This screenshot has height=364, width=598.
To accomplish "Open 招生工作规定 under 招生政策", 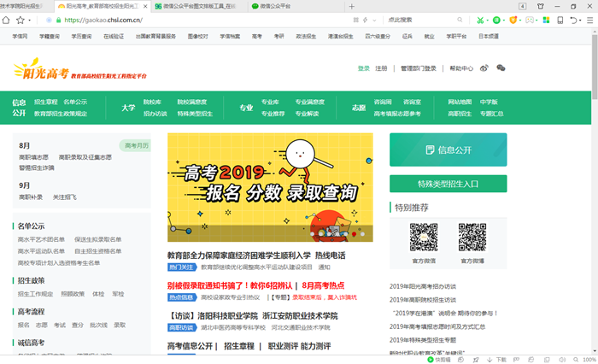I will [36, 294].
